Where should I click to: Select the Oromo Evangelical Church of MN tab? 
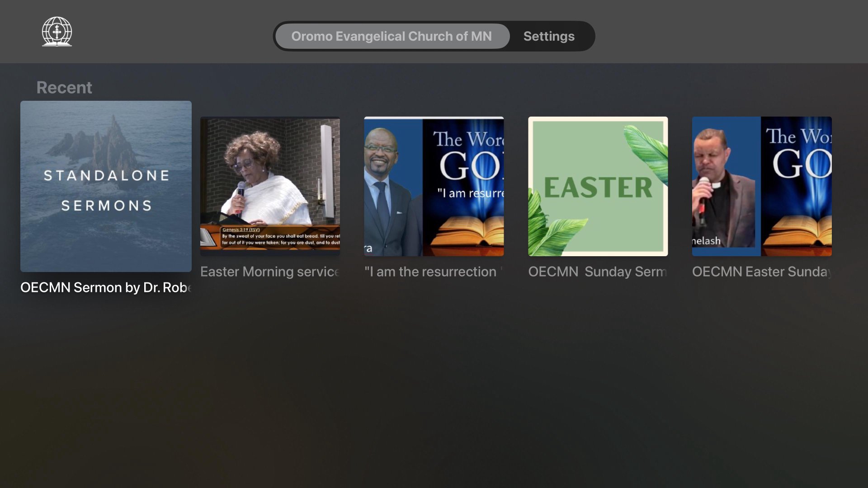click(x=392, y=36)
